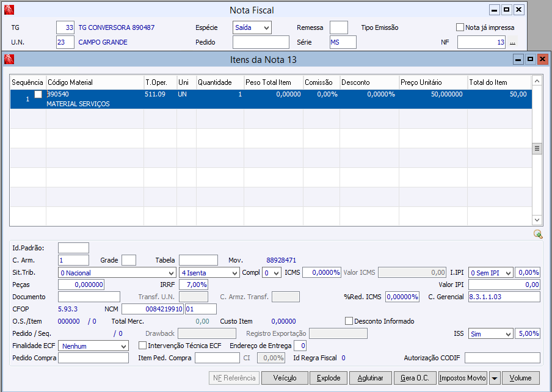552x392 pixels.
Task: Click the NCM code input field
Action: tap(153, 309)
